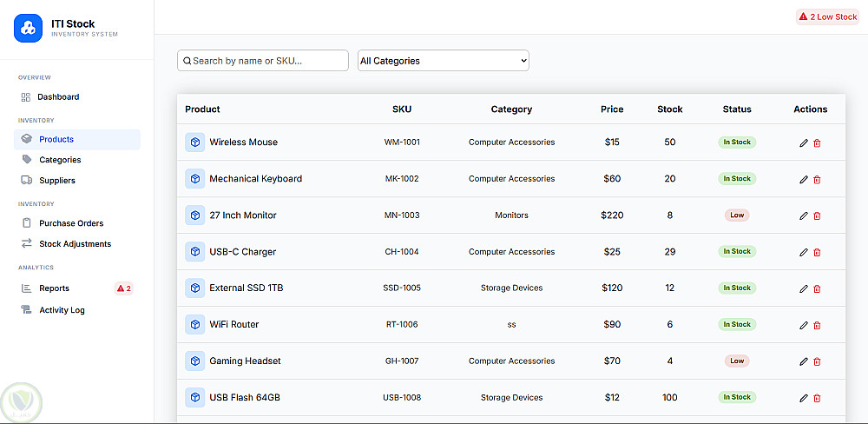868x424 pixels.
Task: Edit the WiFi Router product
Action: (x=804, y=326)
